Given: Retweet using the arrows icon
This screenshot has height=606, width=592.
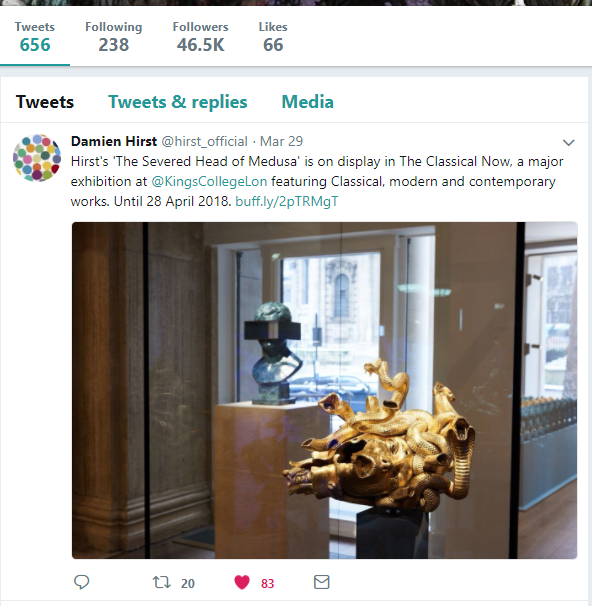Looking at the screenshot, I should tap(162, 582).
